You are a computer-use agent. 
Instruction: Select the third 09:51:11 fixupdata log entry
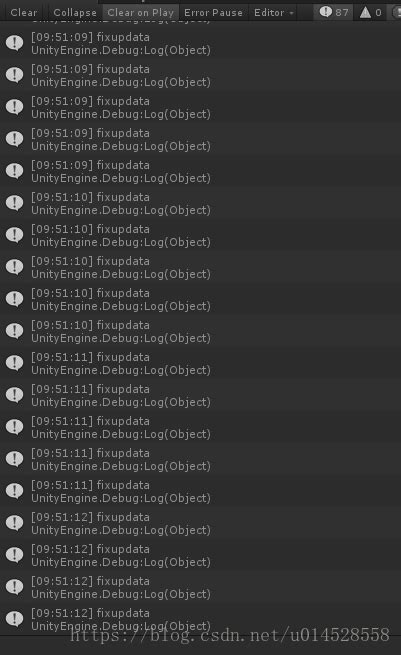pyautogui.click(x=200, y=427)
